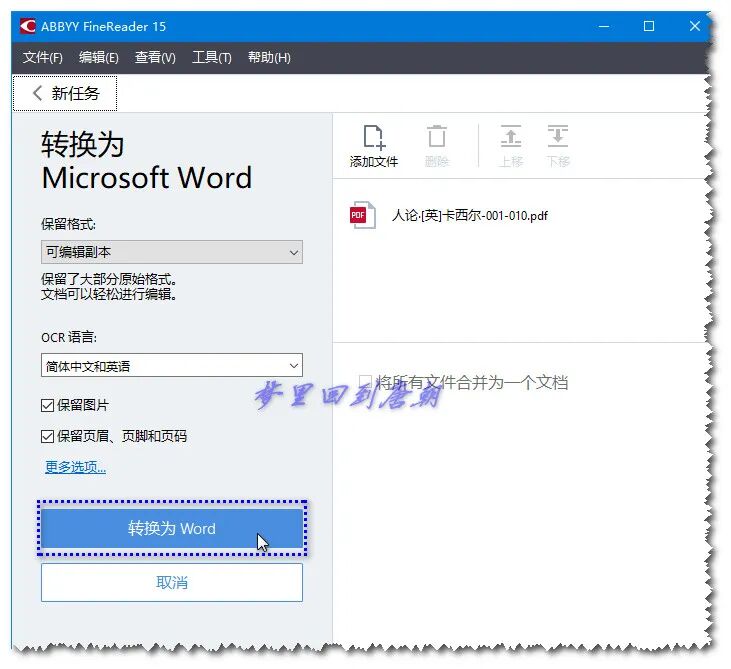Viewport: 731px width, 669px height.
Task: Open the 文件(F) menu
Action: click(x=42, y=58)
